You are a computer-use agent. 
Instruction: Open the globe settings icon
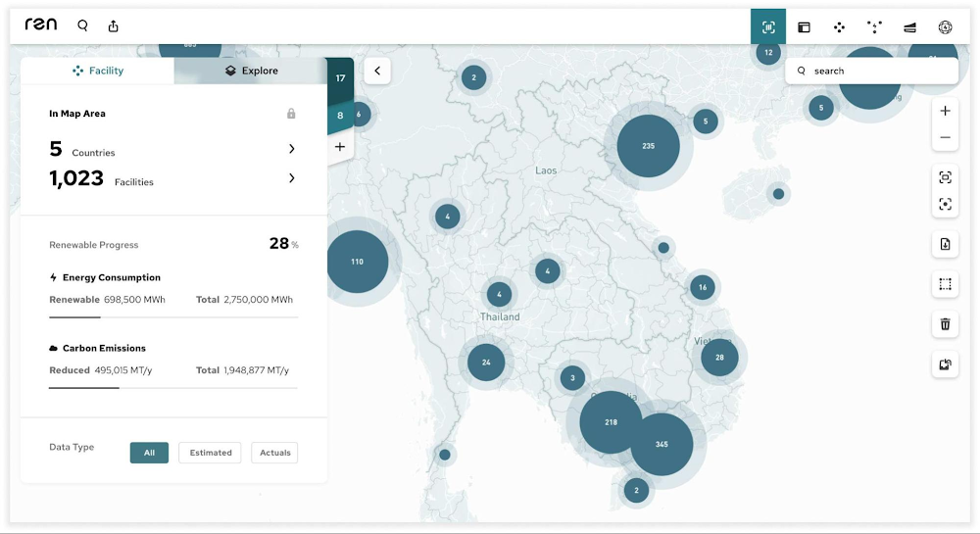tap(945, 26)
